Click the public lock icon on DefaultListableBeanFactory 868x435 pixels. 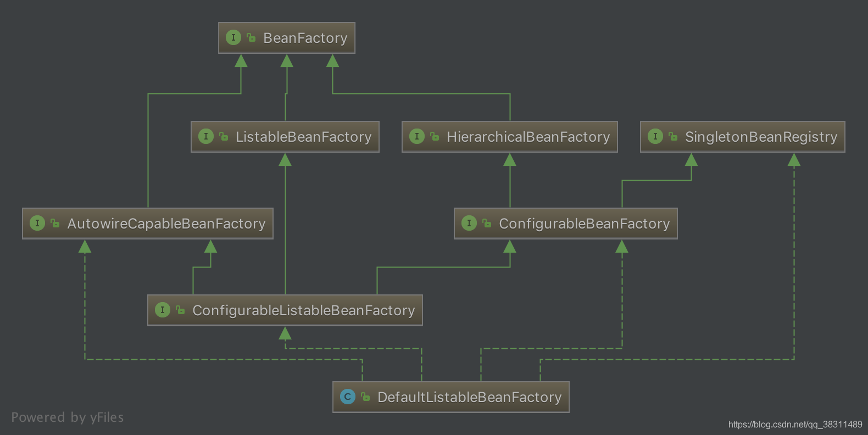coord(365,397)
